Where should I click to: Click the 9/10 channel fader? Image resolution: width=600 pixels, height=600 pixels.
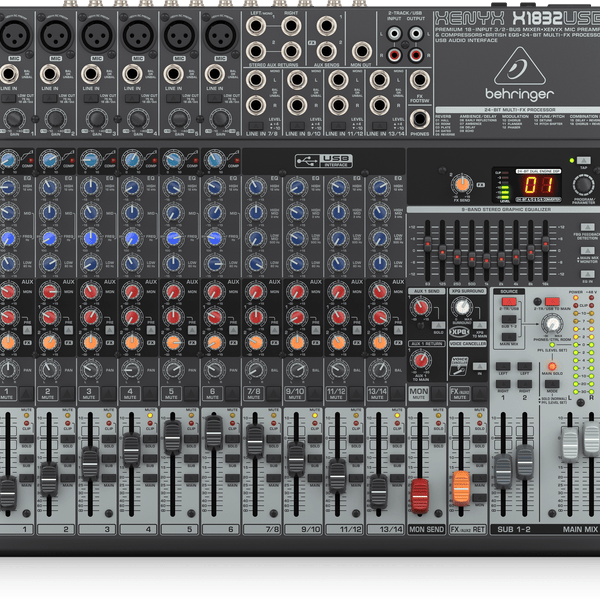click(296, 459)
